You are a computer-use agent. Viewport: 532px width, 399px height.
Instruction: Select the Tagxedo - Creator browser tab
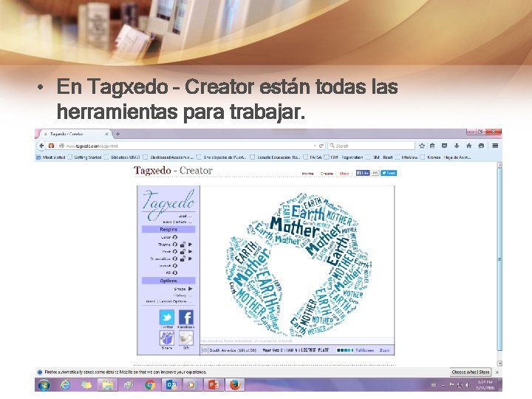click(76, 134)
